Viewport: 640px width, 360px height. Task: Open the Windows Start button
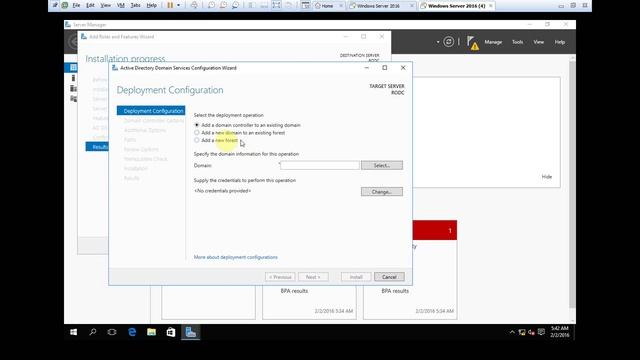[73, 332]
